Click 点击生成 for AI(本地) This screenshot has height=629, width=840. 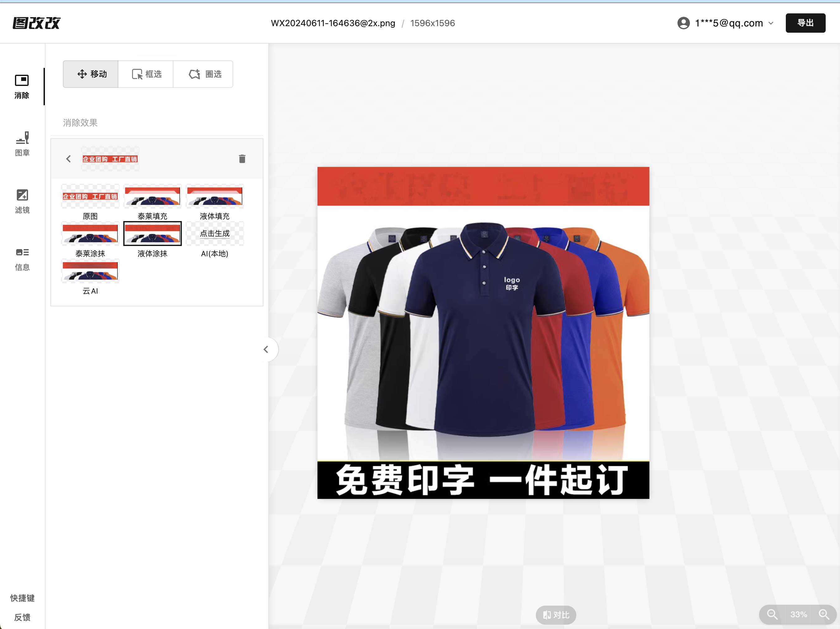tap(215, 234)
